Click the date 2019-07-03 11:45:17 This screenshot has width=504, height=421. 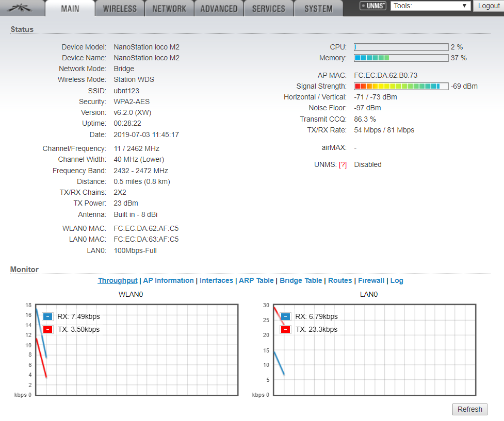pos(147,135)
